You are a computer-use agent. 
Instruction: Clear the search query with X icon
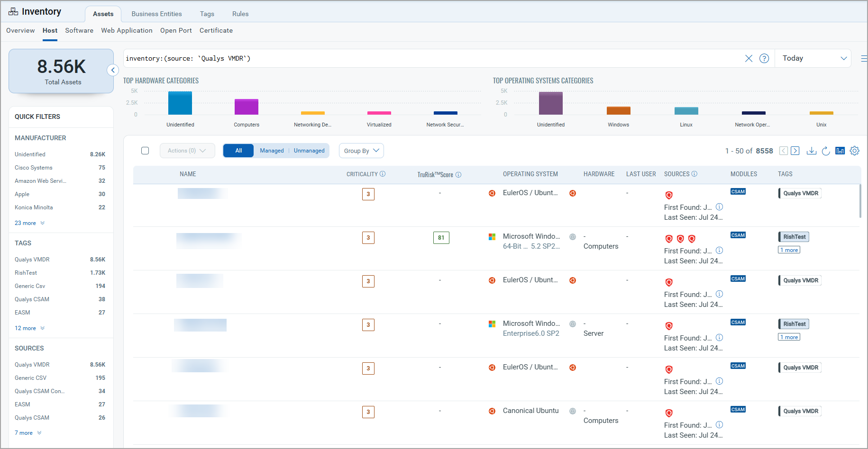tap(749, 58)
